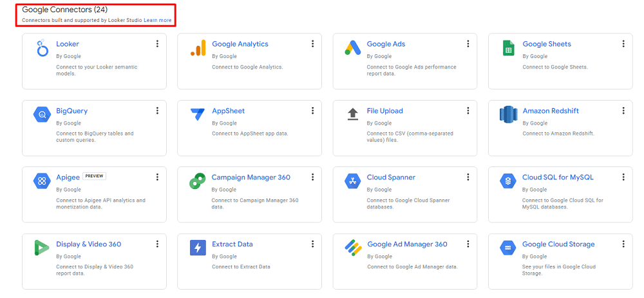
Task: Click the Cloud Spanner hexagon icon
Action: 353,181
